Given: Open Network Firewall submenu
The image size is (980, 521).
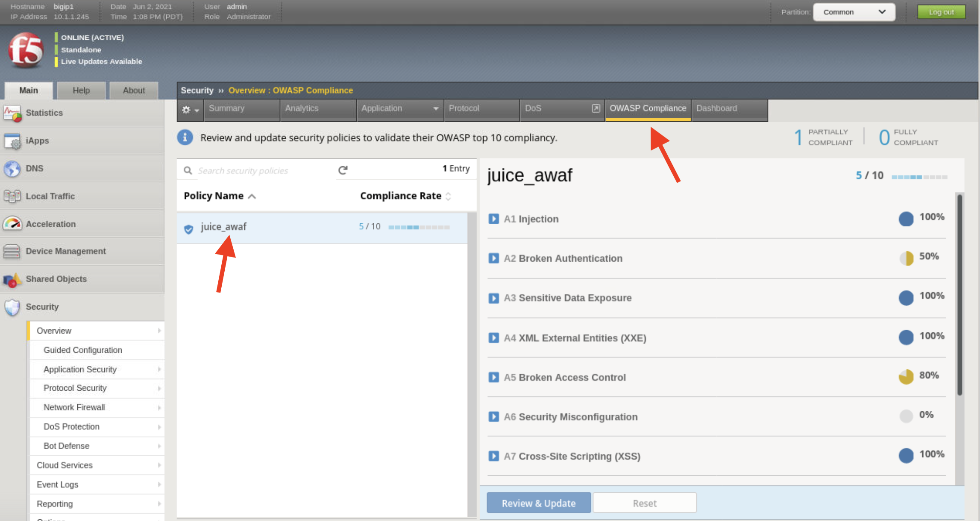Looking at the screenshot, I should pyautogui.click(x=97, y=407).
